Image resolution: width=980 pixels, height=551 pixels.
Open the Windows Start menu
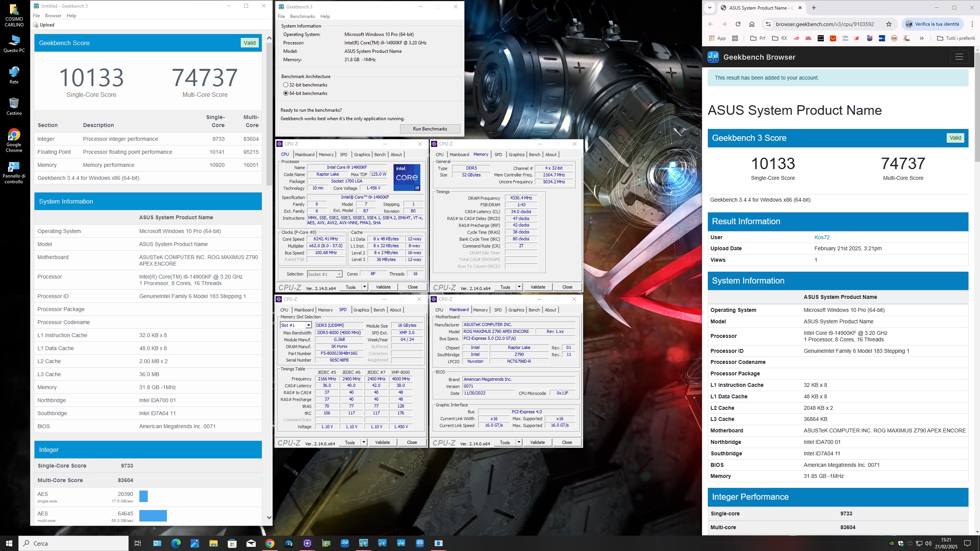pos(9,543)
